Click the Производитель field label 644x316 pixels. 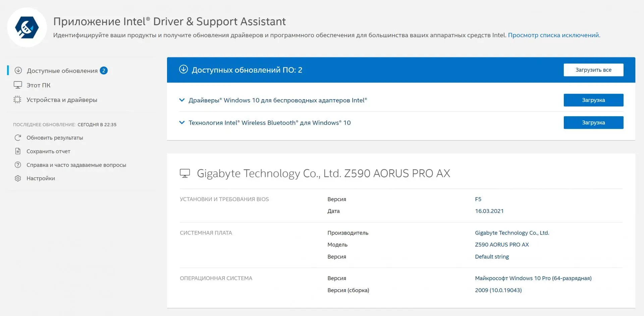pyautogui.click(x=348, y=233)
